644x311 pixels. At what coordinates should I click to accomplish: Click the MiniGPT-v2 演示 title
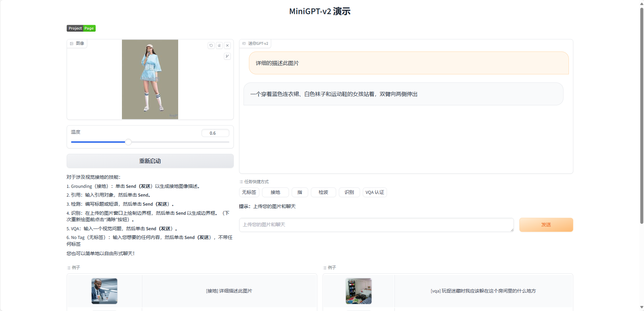pyautogui.click(x=320, y=11)
